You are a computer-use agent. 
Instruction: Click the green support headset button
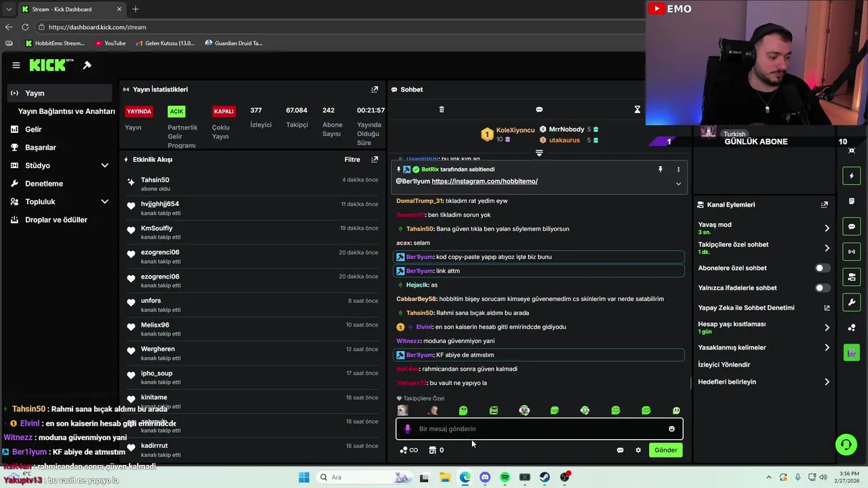point(846,445)
